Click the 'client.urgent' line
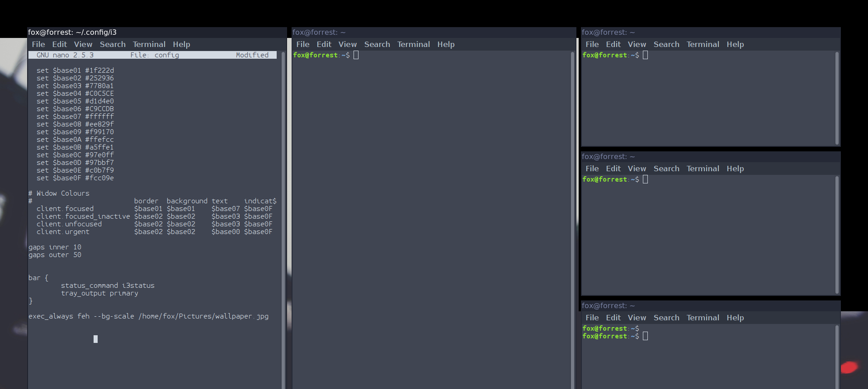868x389 pixels. click(155, 232)
